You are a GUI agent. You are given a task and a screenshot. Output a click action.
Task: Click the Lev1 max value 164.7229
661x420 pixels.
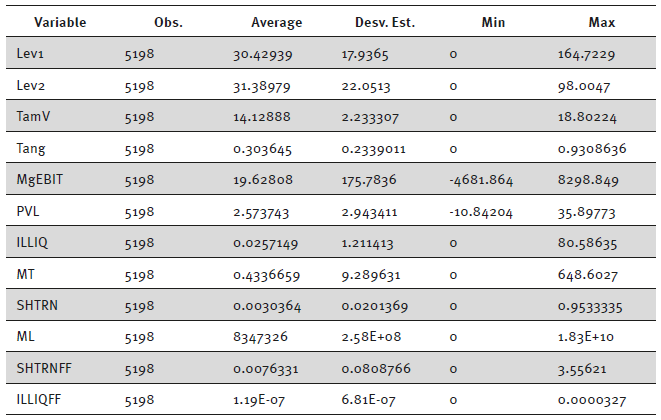(x=585, y=54)
